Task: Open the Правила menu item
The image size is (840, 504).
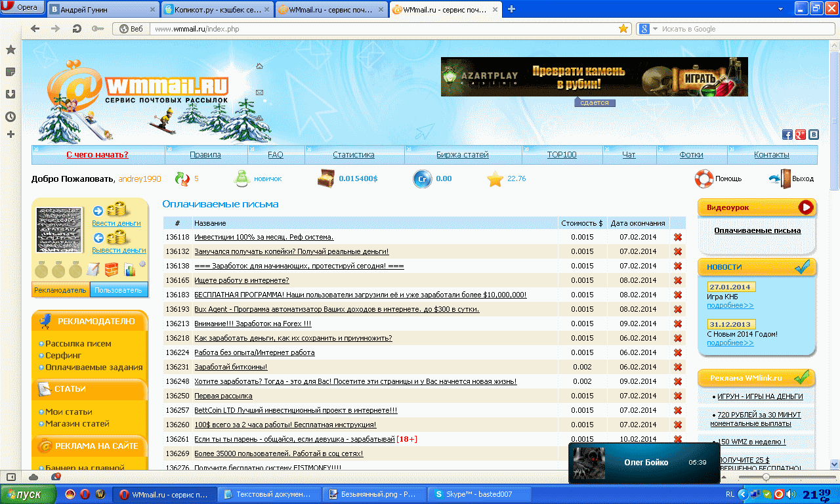Action: point(205,155)
